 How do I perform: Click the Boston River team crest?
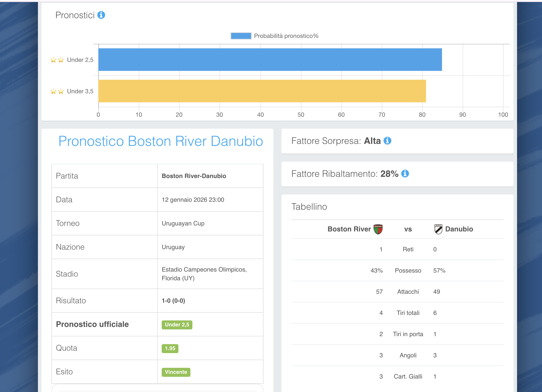coord(378,229)
